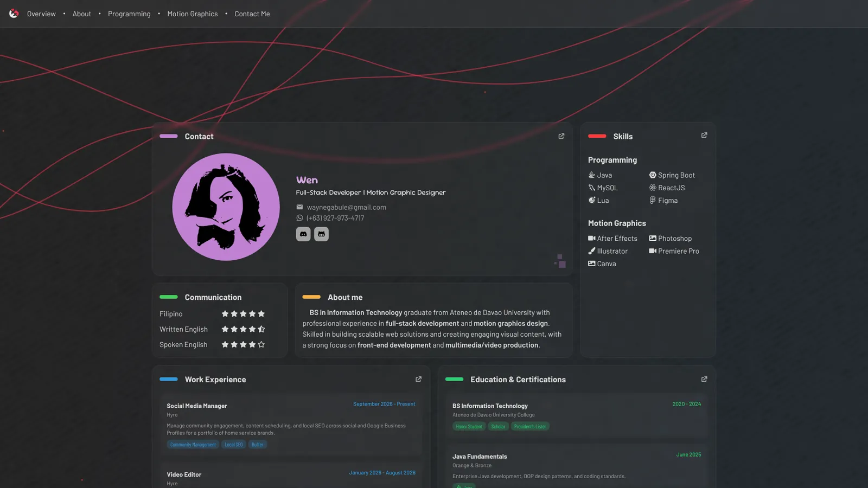Click the waynegabule@gmail.com email link
This screenshot has height=488, width=868.
click(347, 207)
